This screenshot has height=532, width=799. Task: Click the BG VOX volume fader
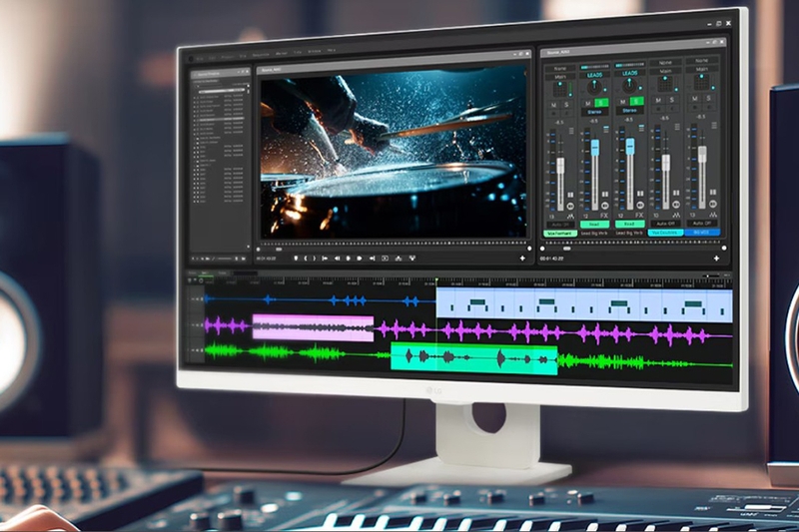click(702, 155)
